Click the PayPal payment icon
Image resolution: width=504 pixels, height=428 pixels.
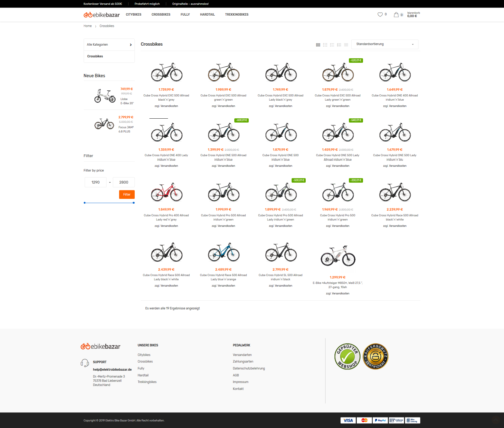click(x=380, y=420)
